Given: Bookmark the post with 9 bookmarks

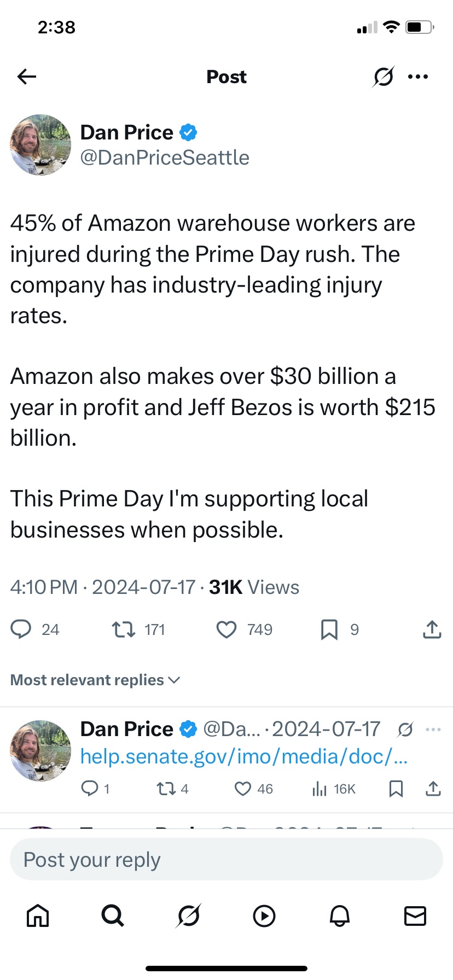Looking at the screenshot, I should click(329, 629).
